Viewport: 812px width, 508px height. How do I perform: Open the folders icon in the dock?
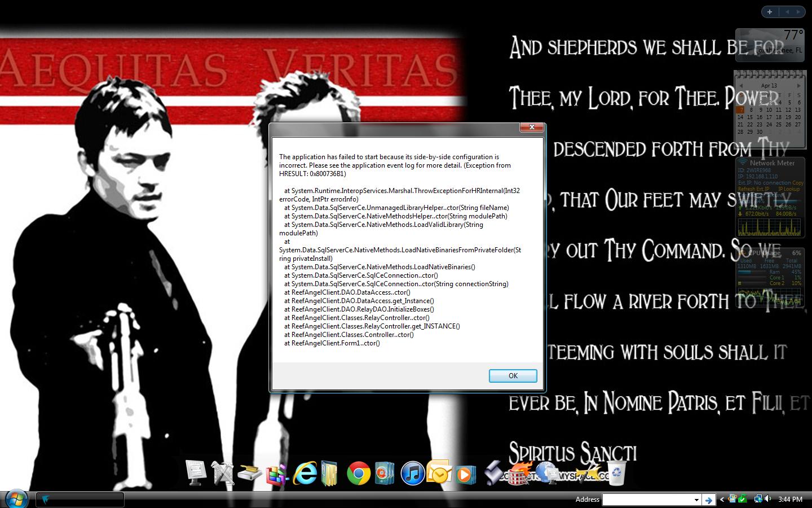tap(329, 473)
